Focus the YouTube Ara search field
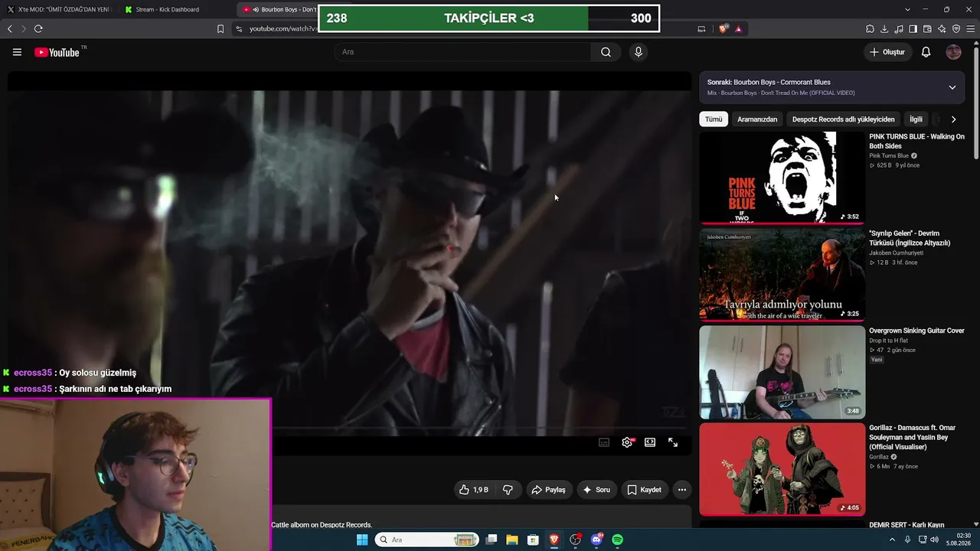Viewport: 980px width, 551px height. (x=462, y=52)
